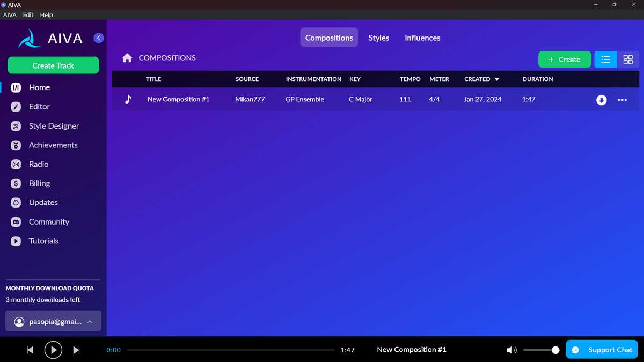Switch to list view
Screen dimensions: 644x362
[605, 60]
